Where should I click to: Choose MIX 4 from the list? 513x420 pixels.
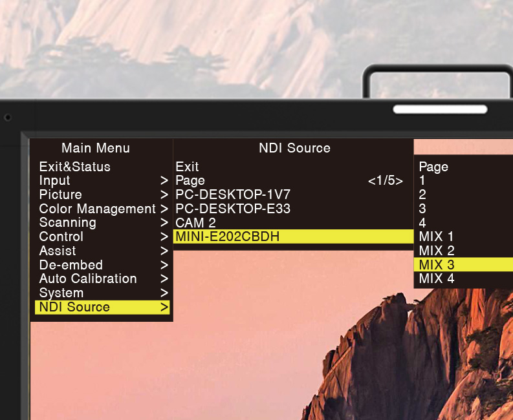pyautogui.click(x=437, y=279)
